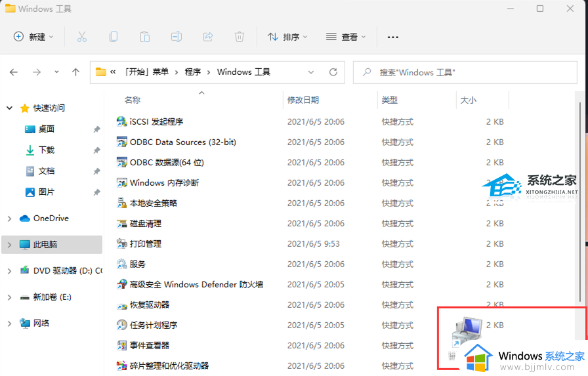Click the ODBC 数据源(64 位) icon
The image size is (588, 376).
tap(121, 162)
